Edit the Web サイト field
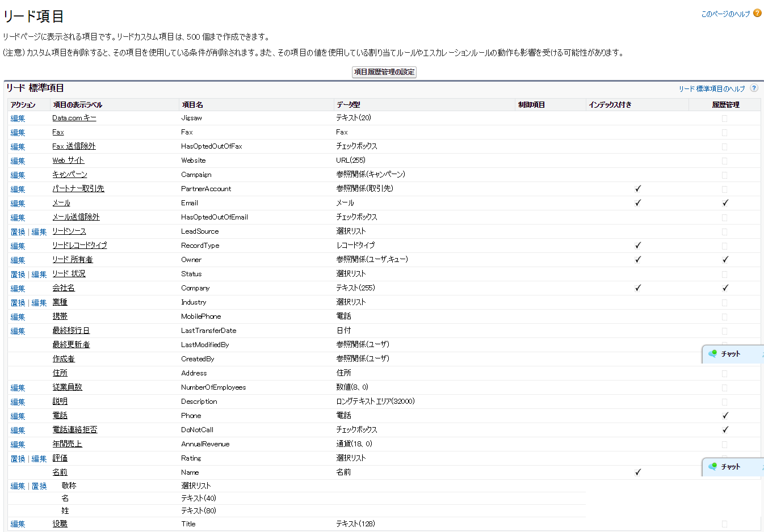764x532 pixels. click(18, 161)
